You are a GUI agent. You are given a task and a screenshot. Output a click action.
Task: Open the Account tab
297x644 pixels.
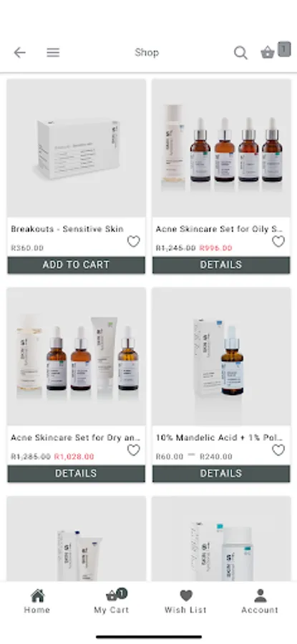coord(260,601)
